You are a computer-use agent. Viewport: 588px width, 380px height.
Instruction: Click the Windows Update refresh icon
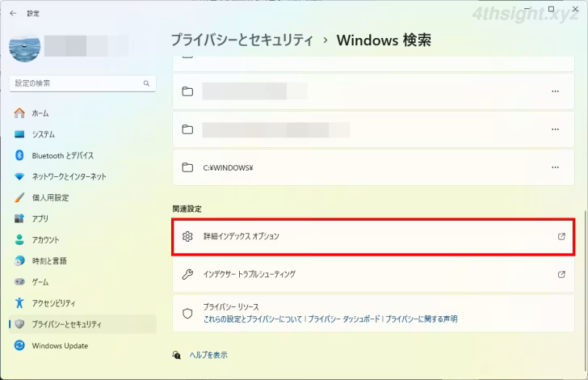(x=19, y=345)
